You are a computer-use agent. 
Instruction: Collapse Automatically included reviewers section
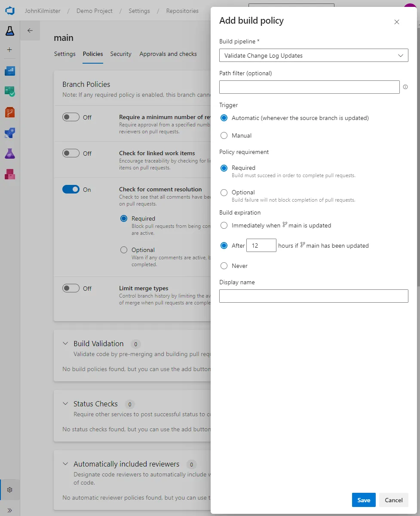(65, 464)
